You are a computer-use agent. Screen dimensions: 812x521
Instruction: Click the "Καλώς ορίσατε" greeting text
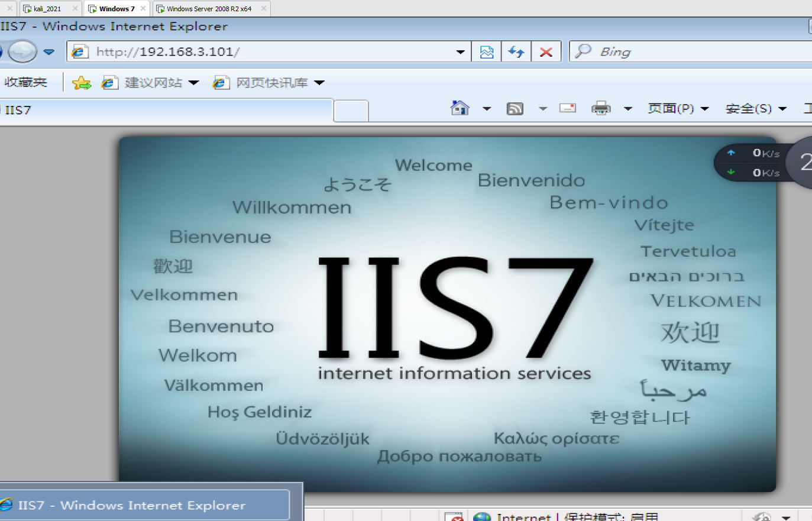coord(557,439)
